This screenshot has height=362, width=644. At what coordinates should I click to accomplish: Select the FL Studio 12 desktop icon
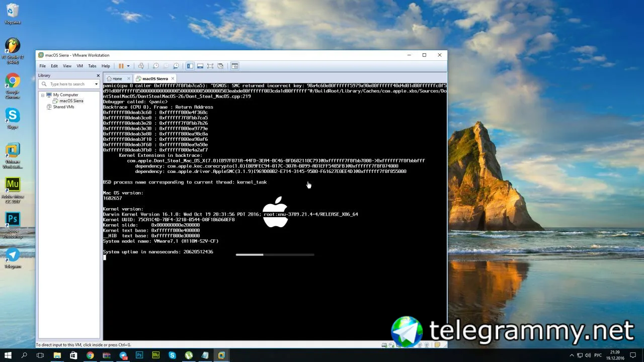[x=13, y=50]
